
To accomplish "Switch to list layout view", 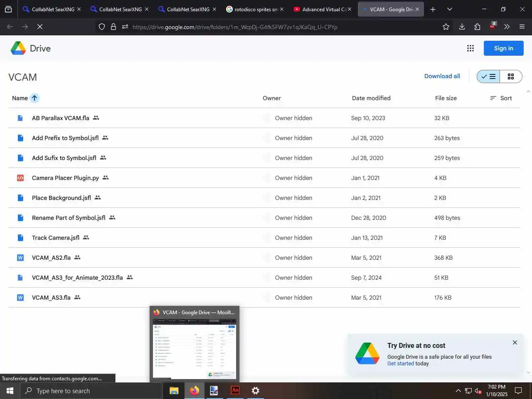I will [488, 76].
